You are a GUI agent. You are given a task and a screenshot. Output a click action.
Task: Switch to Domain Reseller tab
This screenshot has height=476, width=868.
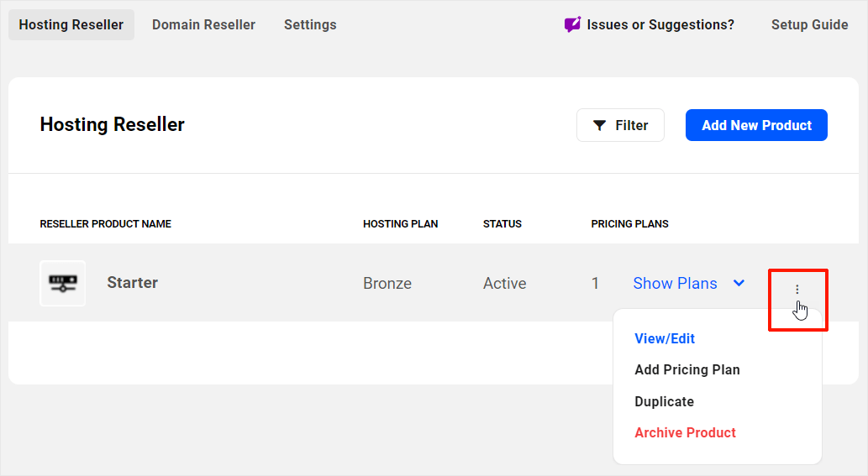(203, 25)
